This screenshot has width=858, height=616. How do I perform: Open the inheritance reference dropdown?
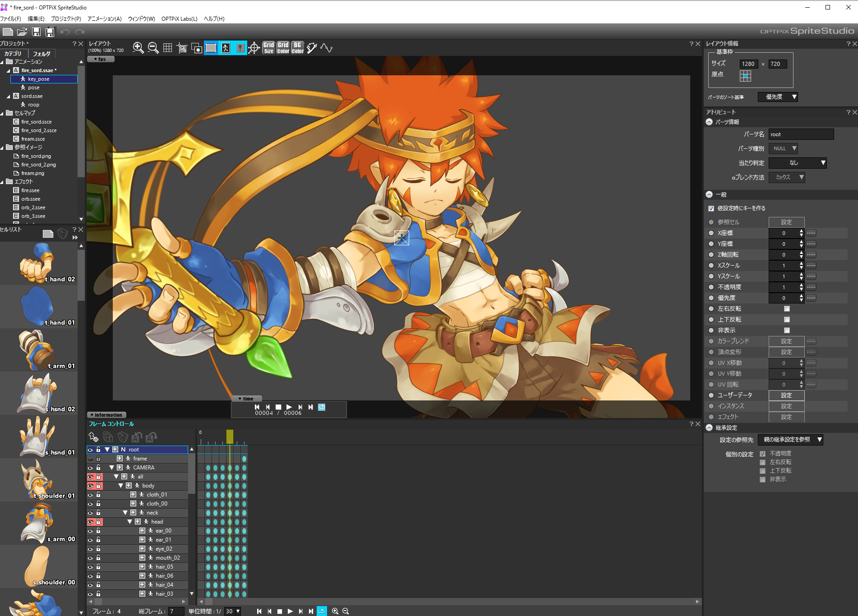click(x=791, y=440)
